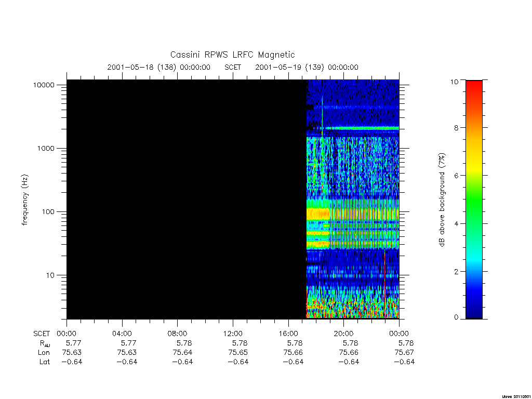Select start time '2001-05-18 (138) 00:00:00'
This screenshot has width=532, height=399.
[x=159, y=67]
